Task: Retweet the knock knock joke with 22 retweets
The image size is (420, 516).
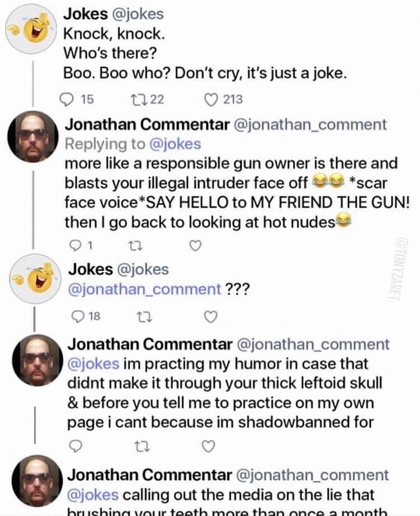Action: click(136, 99)
